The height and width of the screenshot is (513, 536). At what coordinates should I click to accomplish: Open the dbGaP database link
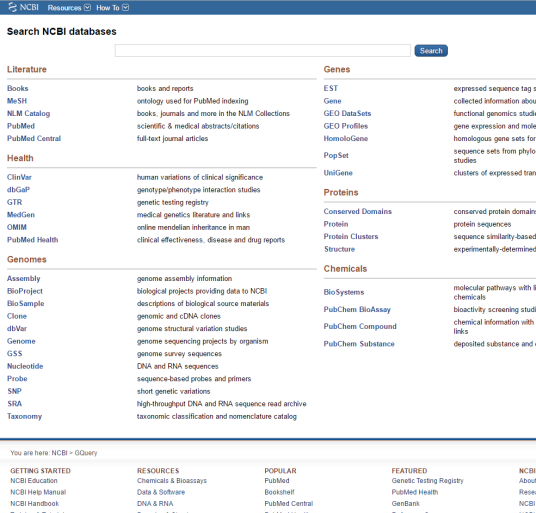[x=18, y=190]
